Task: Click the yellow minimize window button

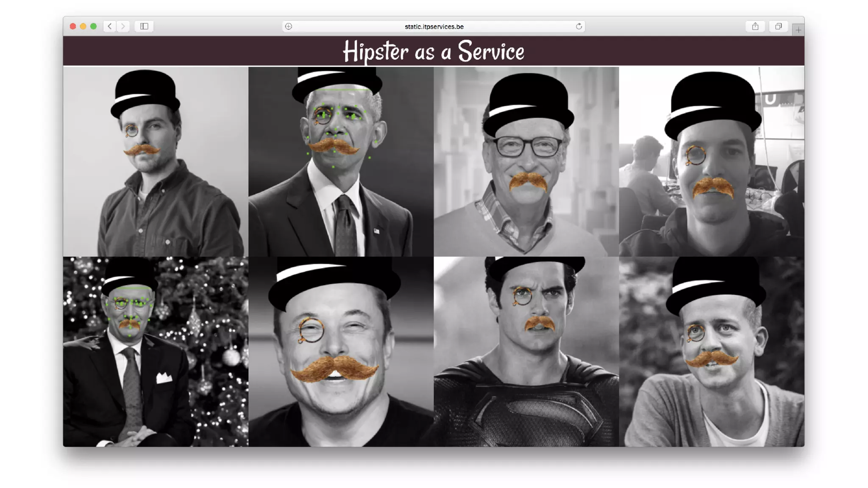Action: 83,26
